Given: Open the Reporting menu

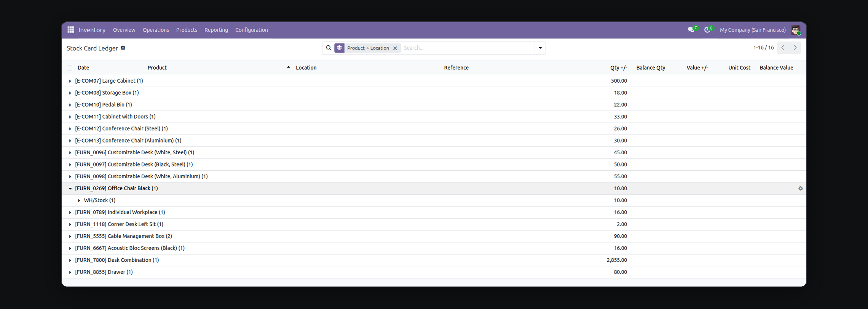Looking at the screenshot, I should 216,30.
